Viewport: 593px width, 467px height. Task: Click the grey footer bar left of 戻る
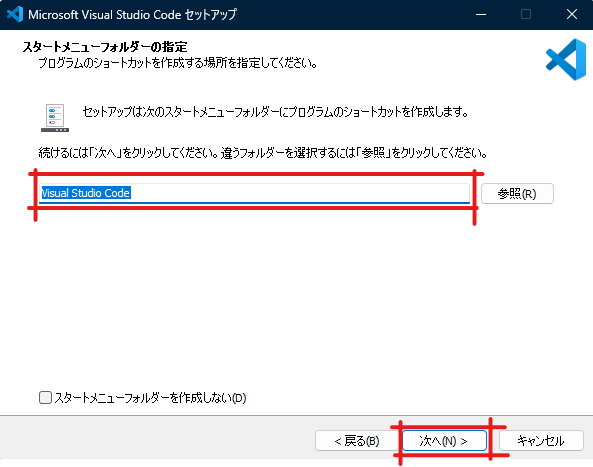(x=157, y=441)
